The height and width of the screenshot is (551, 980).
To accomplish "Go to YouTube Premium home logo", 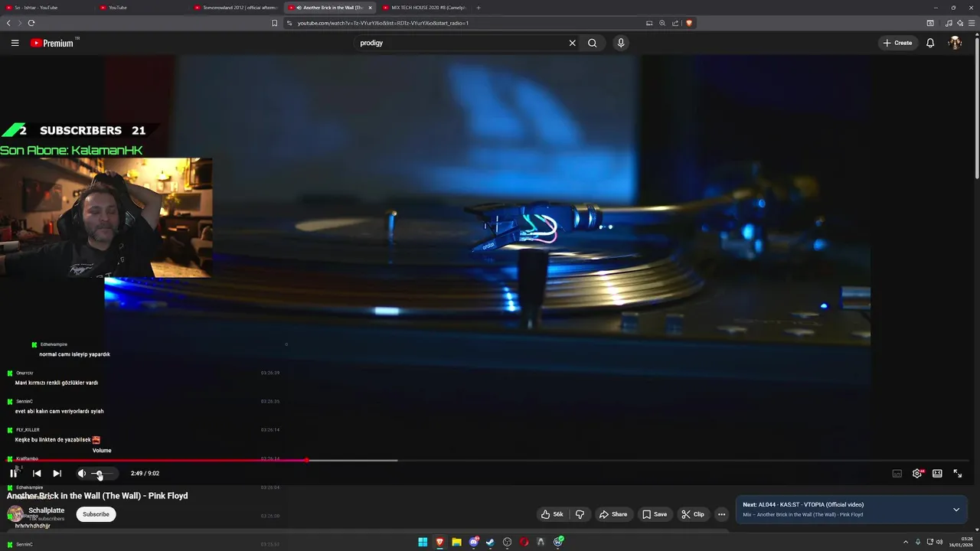I will click(x=52, y=43).
